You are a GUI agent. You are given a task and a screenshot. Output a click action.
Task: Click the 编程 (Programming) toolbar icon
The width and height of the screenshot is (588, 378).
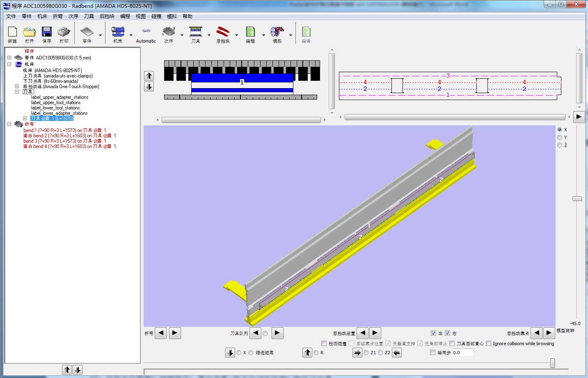tap(250, 32)
